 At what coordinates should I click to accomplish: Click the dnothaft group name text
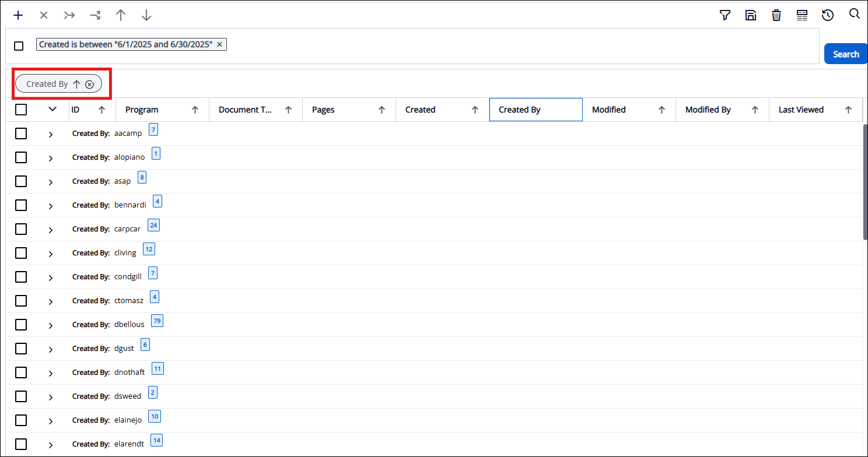click(x=129, y=372)
